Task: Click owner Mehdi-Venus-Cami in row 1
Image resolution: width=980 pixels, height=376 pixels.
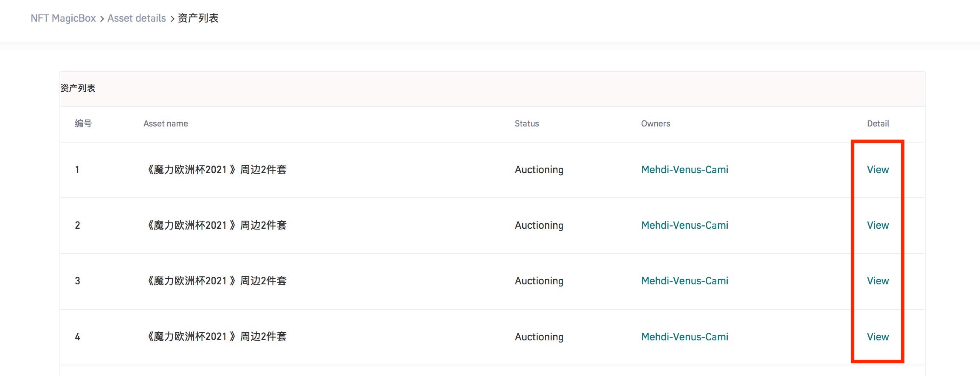Action: [684, 170]
